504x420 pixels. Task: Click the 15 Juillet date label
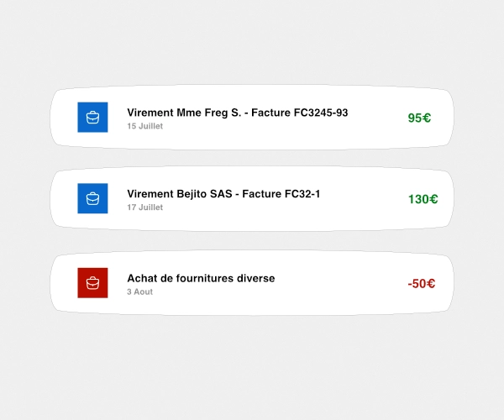(x=145, y=126)
